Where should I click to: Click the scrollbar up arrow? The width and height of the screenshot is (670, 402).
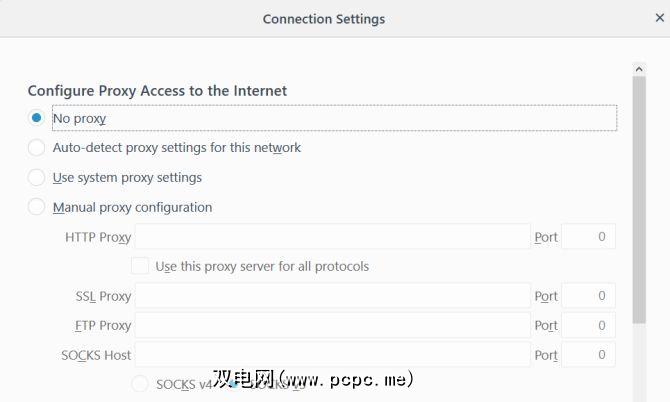[639, 69]
